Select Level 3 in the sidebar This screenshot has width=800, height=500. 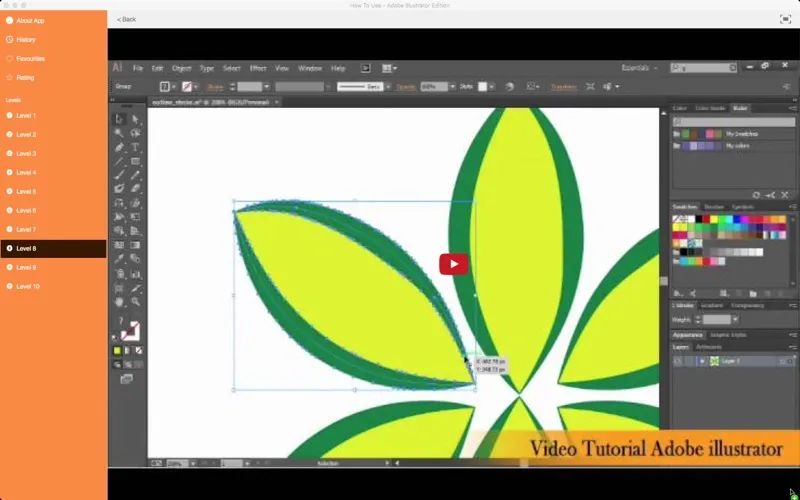pos(54,154)
